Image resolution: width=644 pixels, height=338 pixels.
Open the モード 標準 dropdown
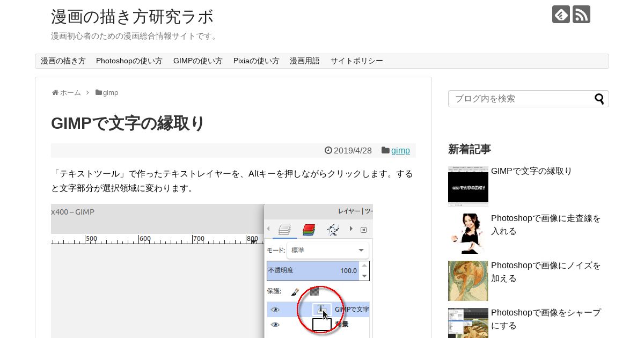[328, 251]
